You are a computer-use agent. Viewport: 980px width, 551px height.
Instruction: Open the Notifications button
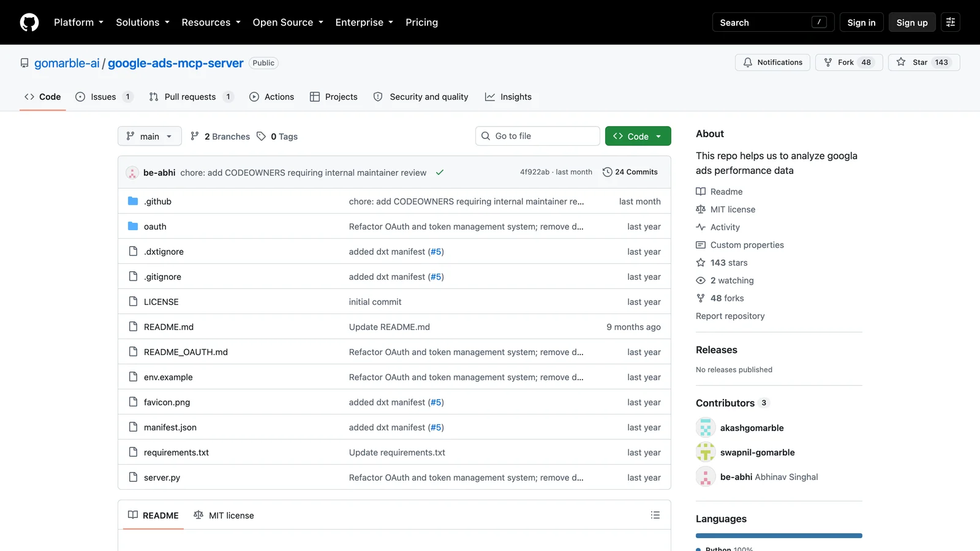coord(772,62)
